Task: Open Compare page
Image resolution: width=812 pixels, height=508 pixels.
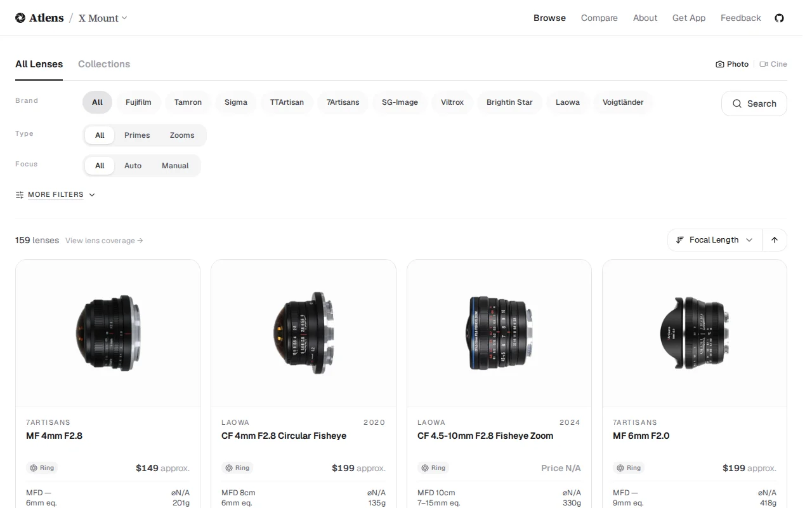Action: (x=599, y=18)
